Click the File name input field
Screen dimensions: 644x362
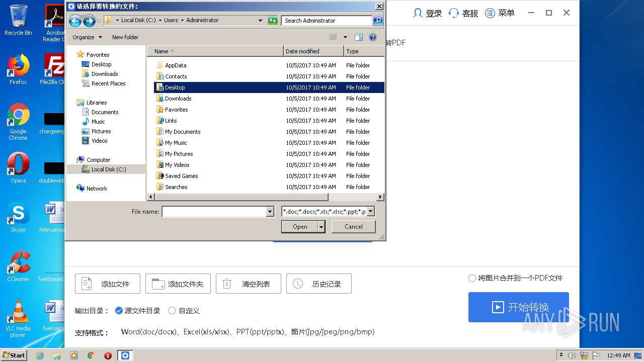214,212
